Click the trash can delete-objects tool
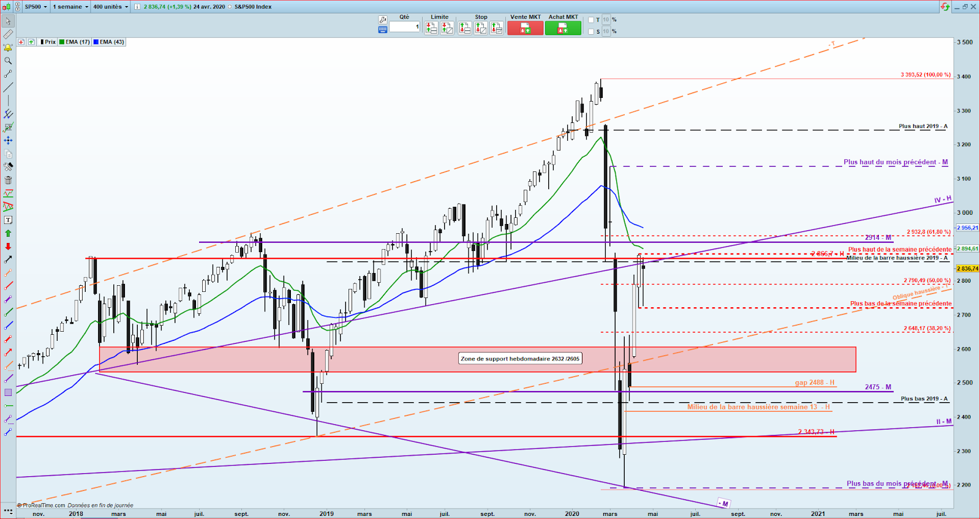Screen dimensions: 980x519 click(x=8, y=180)
